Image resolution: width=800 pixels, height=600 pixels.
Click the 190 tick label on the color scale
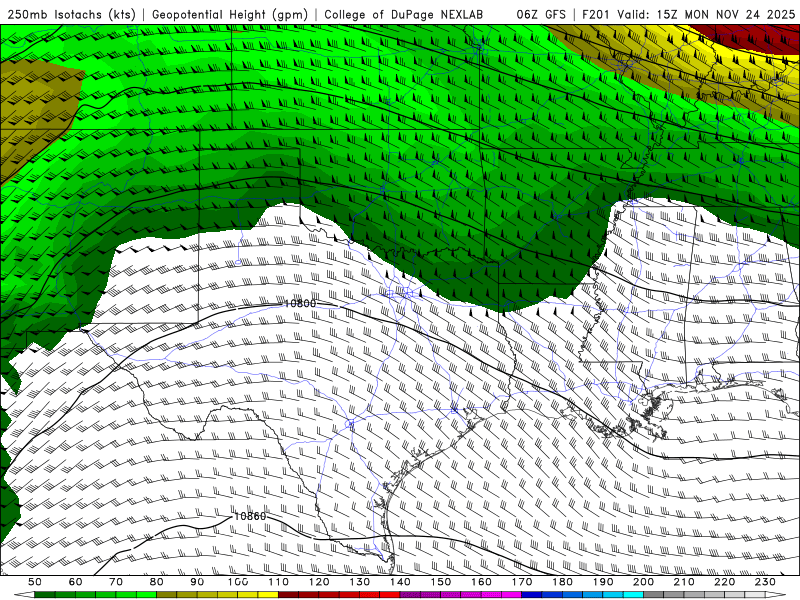(603, 582)
